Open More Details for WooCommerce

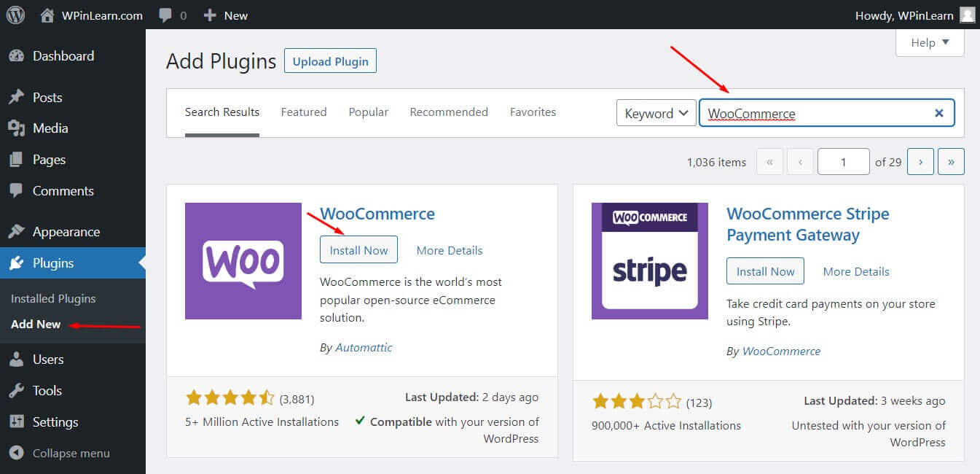tap(450, 250)
